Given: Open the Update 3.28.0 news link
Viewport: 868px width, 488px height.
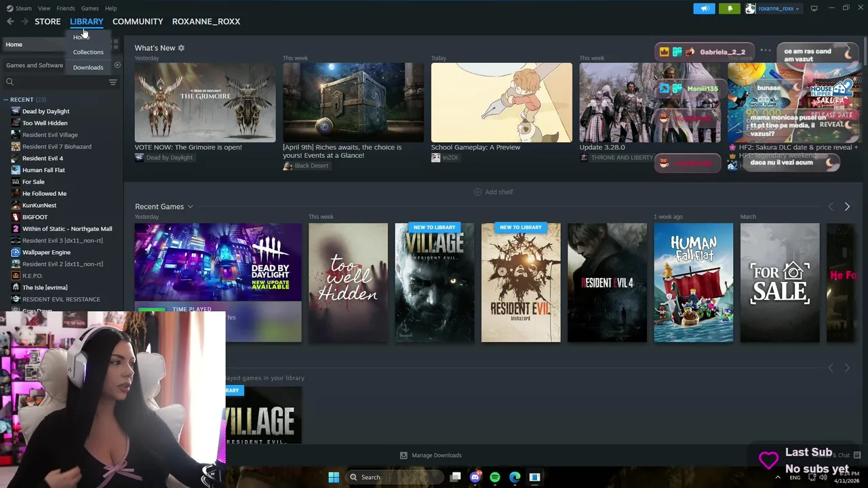Looking at the screenshot, I should tap(602, 147).
